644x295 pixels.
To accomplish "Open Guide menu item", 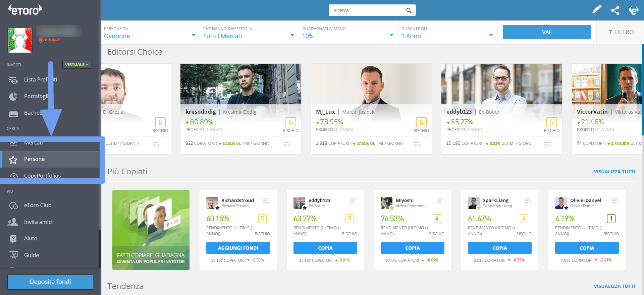I will (x=32, y=255).
